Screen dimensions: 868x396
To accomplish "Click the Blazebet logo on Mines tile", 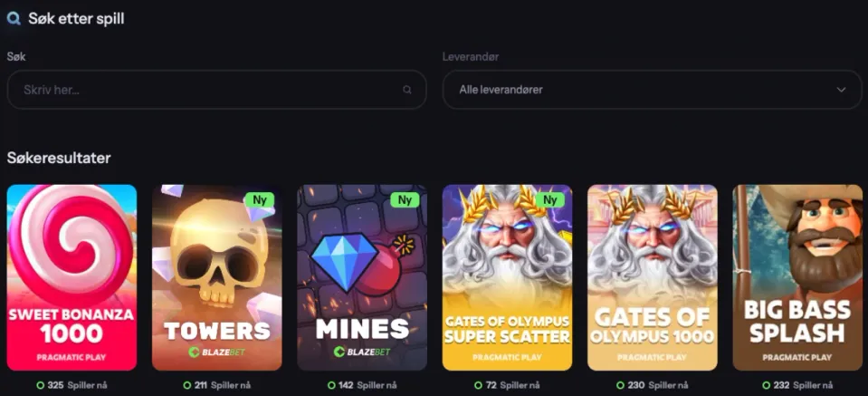I will coord(362,353).
